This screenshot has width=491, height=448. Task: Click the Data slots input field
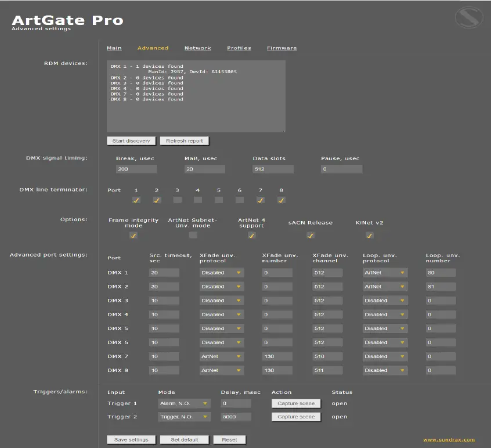click(273, 169)
